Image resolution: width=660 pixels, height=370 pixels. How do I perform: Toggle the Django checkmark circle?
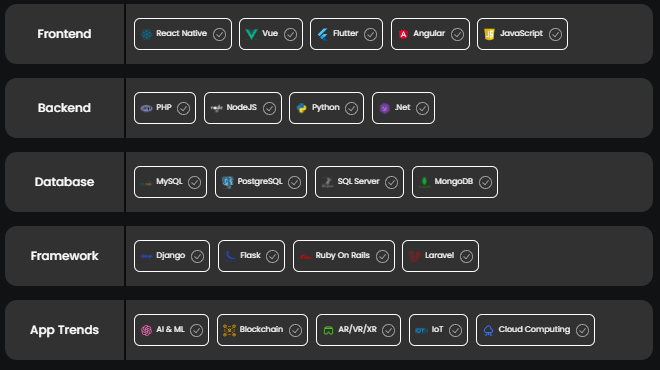pyautogui.click(x=197, y=256)
